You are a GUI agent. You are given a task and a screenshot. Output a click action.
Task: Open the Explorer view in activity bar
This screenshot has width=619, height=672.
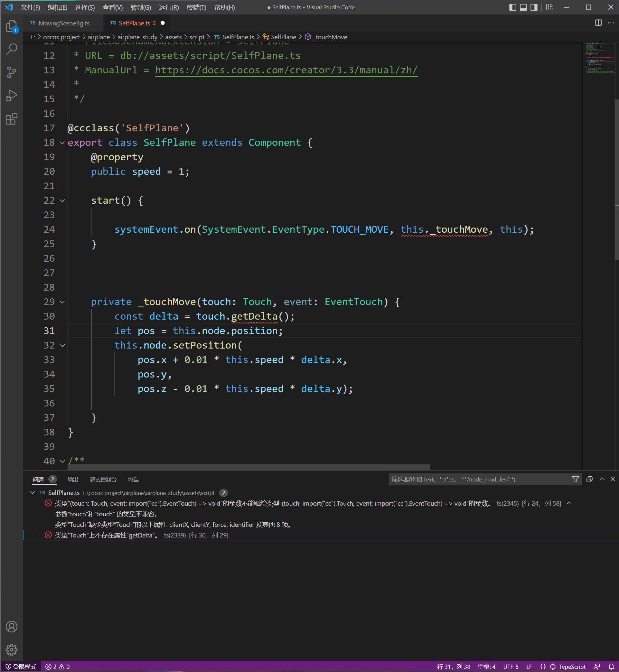(x=11, y=26)
